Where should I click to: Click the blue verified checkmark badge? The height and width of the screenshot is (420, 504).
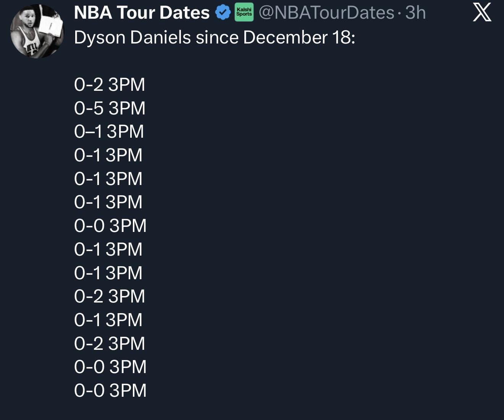(223, 13)
